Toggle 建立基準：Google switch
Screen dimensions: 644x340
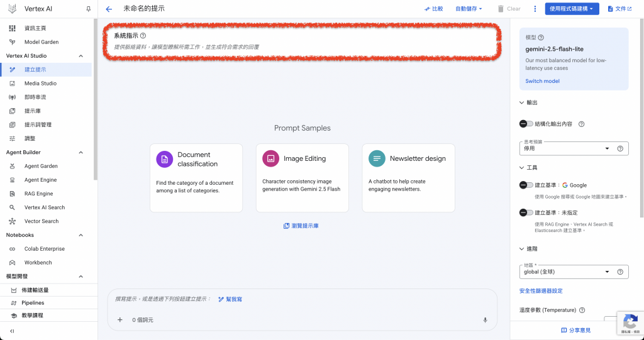pos(526,185)
